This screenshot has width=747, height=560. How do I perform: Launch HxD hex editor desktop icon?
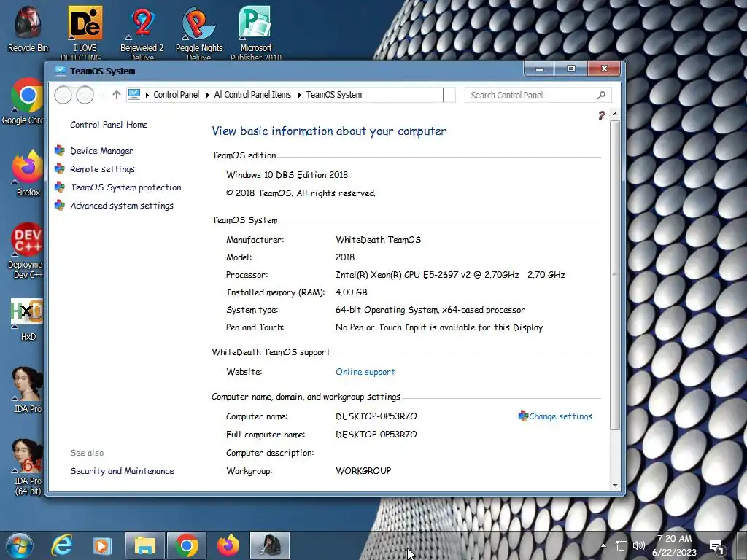pos(27,319)
